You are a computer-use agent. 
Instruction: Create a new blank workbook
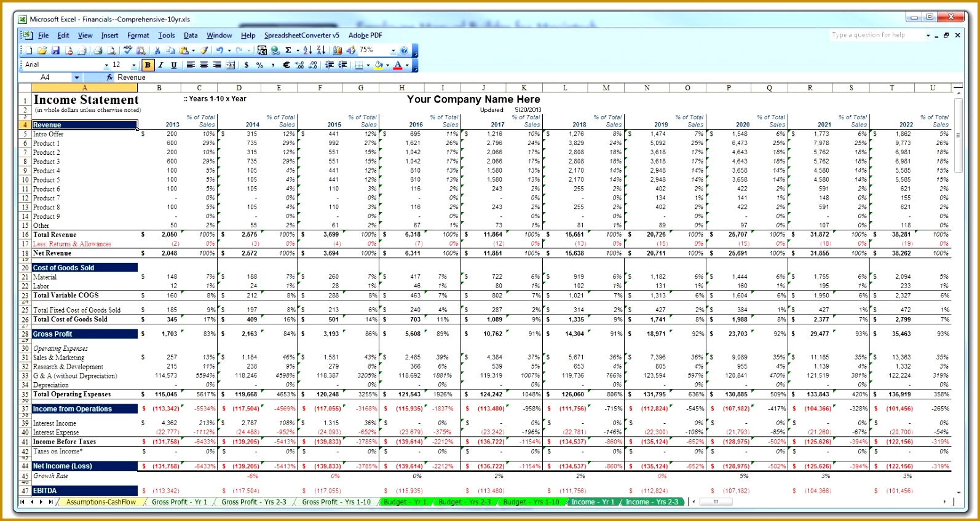coord(28,50)
